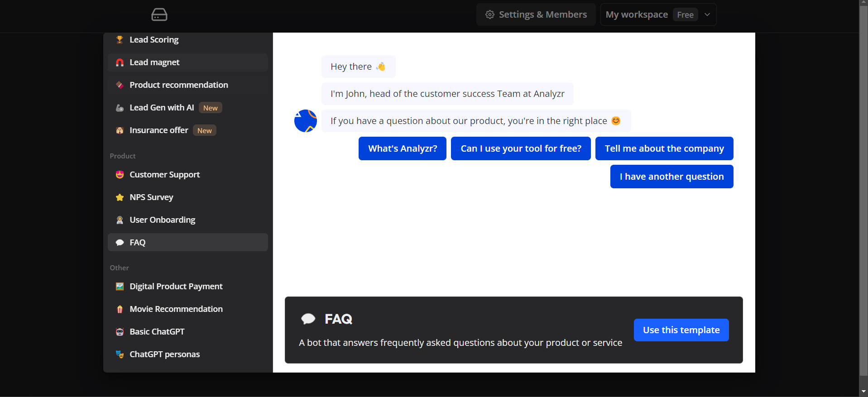Select the Product recommendation template
Image resolution: width=868 pixels, height=397 pixels.
(x=188, y=85)
